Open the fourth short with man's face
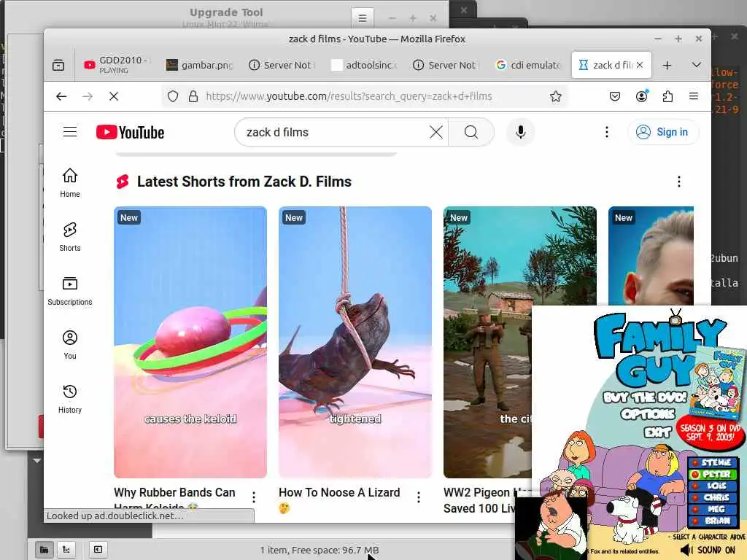The height and width of the screenshot is (560, 747). tap(651, 256)
